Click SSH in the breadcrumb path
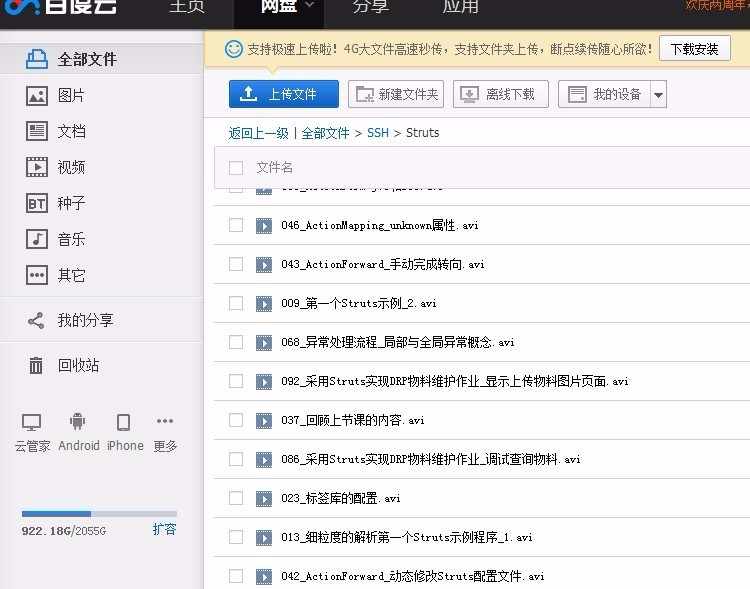Screen dimensions: 750x589 [378, 133]
